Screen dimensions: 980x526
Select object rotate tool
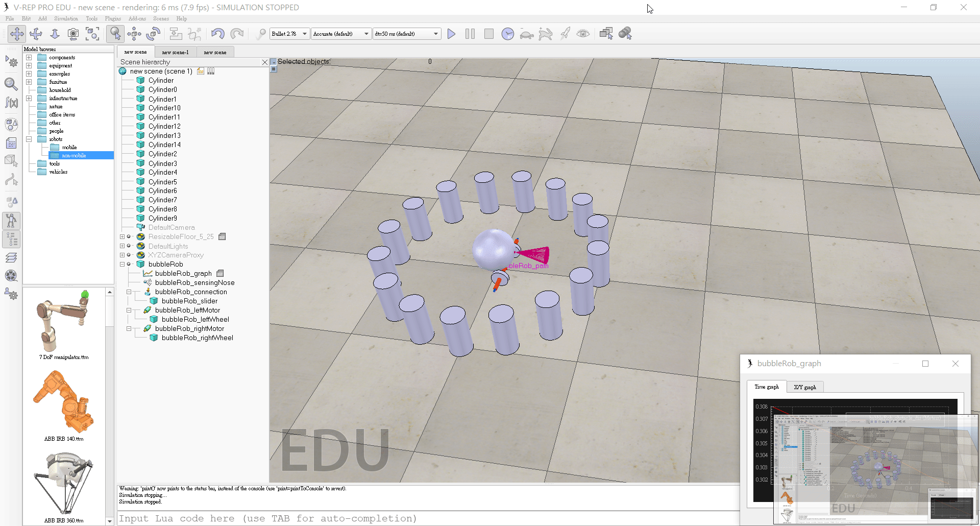[153, 34]
